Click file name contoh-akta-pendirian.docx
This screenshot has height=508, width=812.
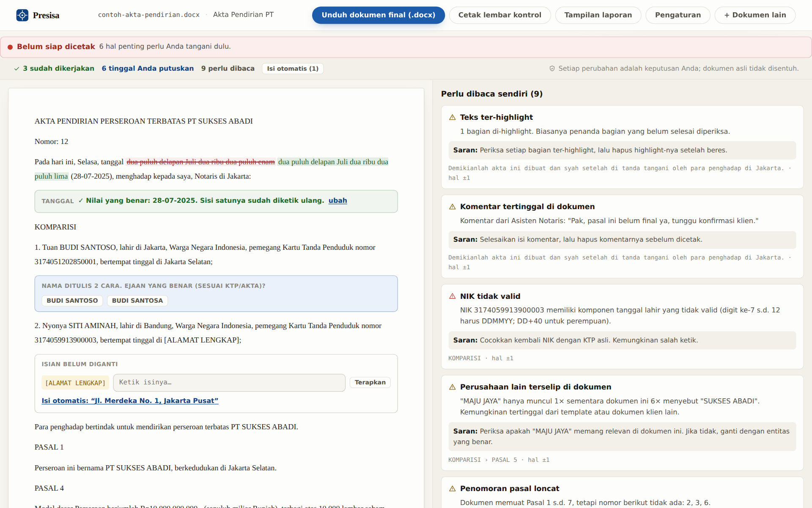pyautogui.click(x=149, y=15)
